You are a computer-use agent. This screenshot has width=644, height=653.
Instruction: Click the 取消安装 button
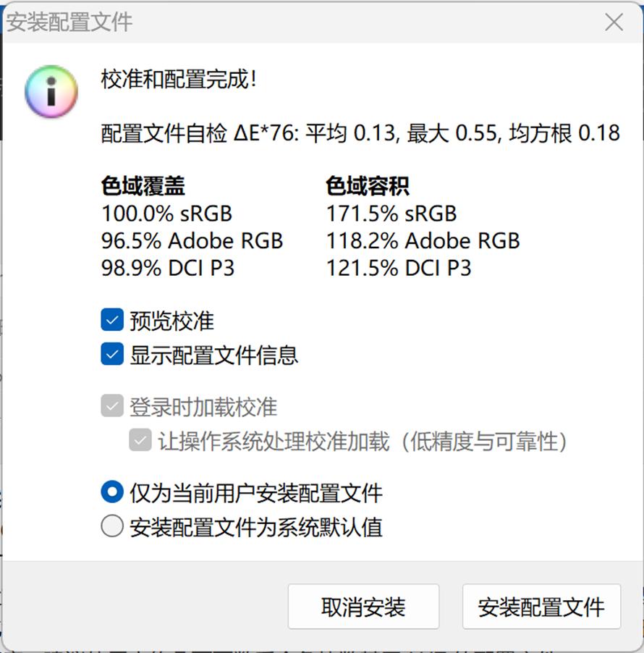tap(364, 607)
